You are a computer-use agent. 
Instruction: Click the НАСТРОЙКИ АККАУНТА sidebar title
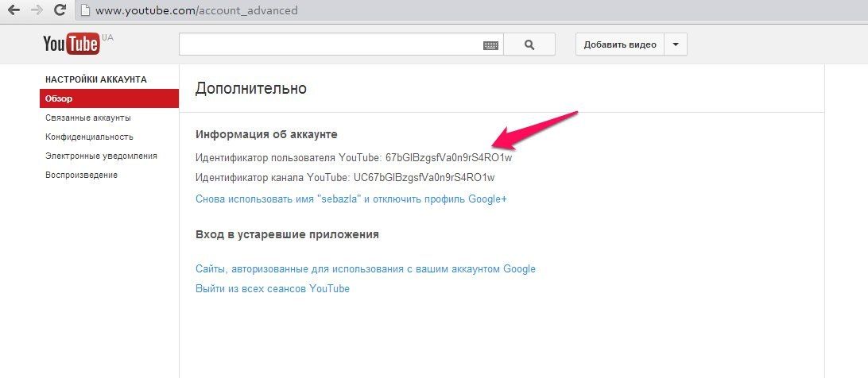[95, 79]
